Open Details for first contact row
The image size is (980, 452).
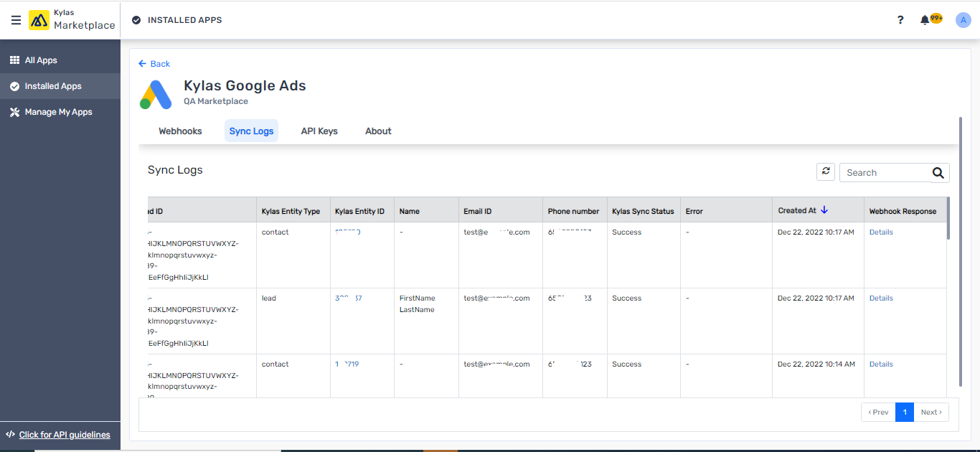(x=881, y=232)
